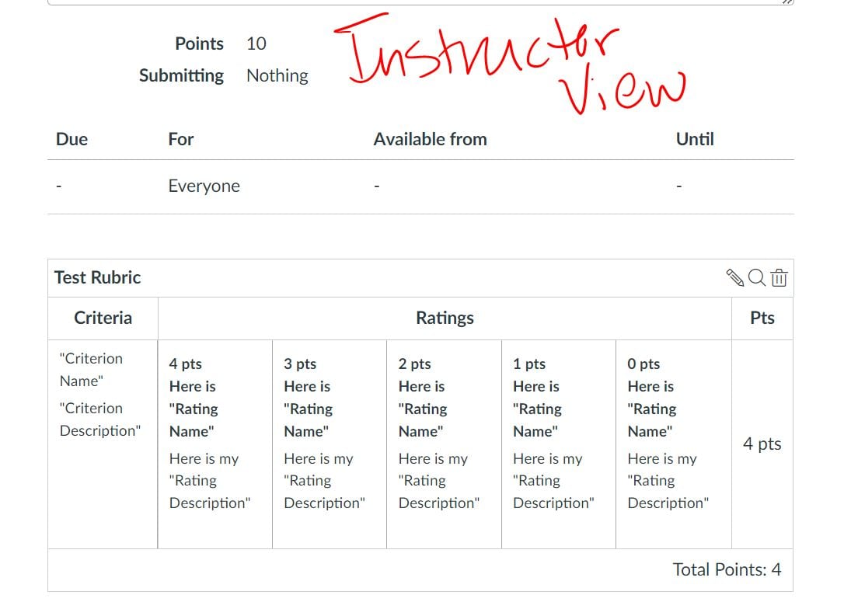
Task: Click the Available from column header
Action: click(x=430, y=139)
